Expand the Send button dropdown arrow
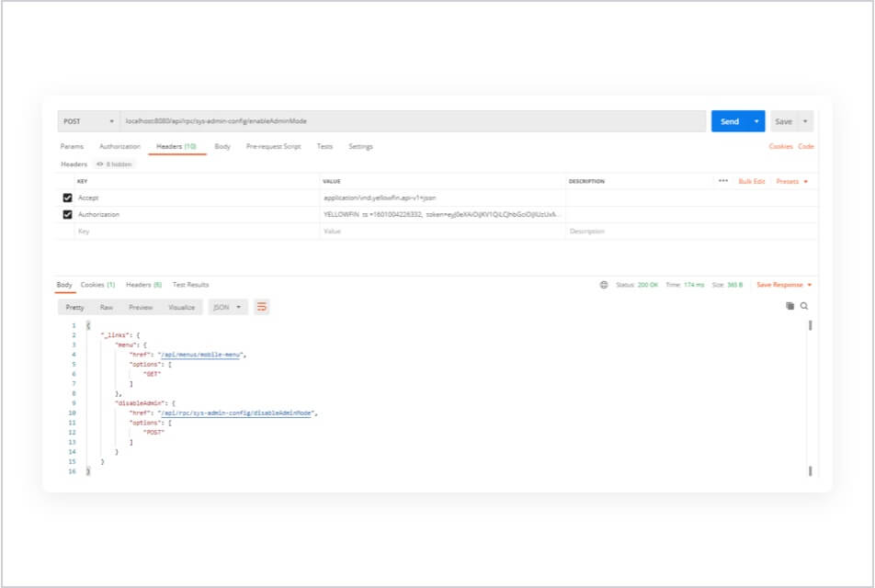Image resolution: width=875 pixels, height=588 pixels. (757, 120)
